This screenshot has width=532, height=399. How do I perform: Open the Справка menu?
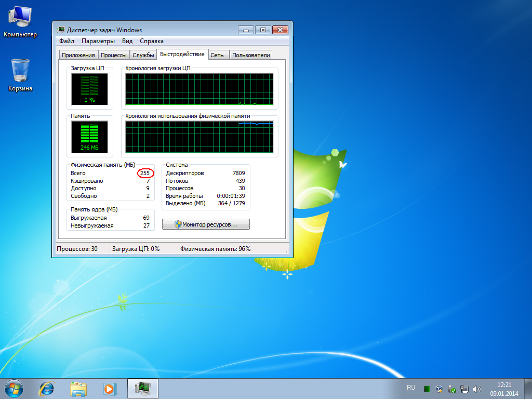152,41
